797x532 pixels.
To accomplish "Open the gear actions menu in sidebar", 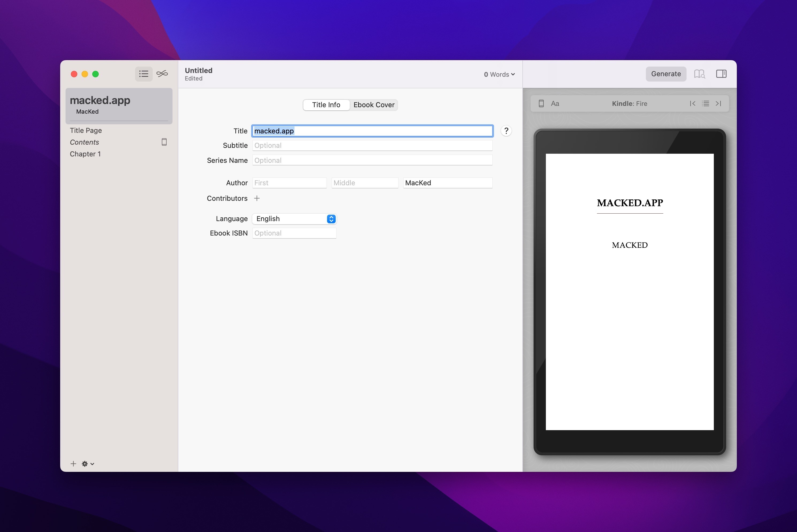I will (87, 464).
